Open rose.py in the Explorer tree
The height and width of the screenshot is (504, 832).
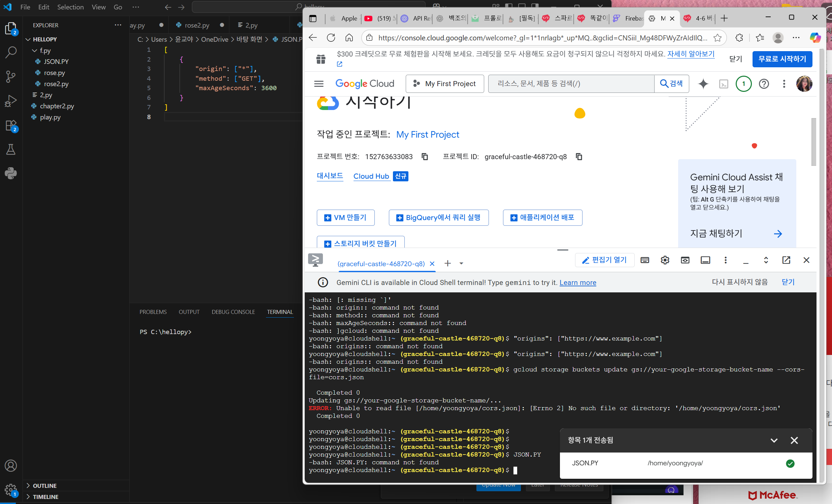pos(54,73)
